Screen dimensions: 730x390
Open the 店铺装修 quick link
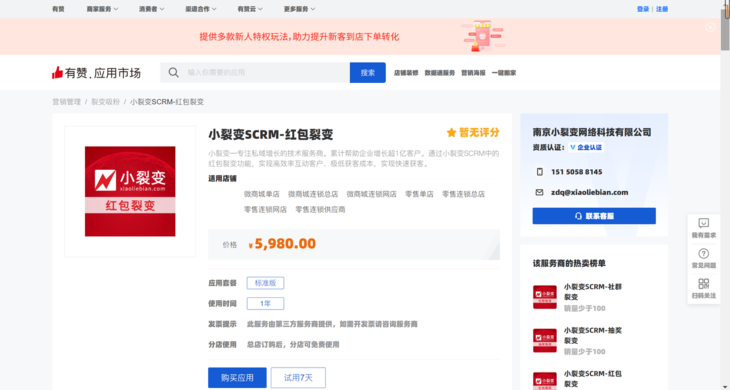406,73
